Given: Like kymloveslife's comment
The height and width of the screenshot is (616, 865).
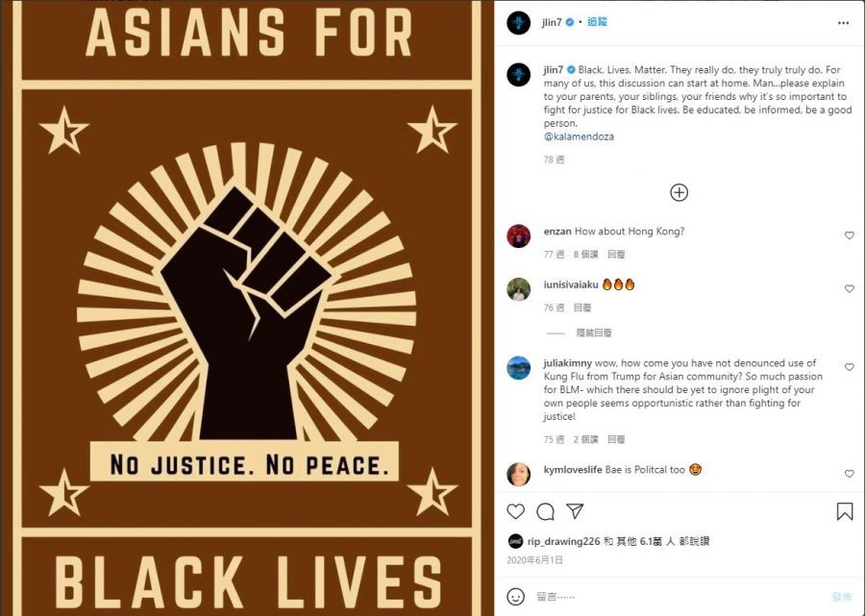Looking at the screenshot, I should pos(849,473).
